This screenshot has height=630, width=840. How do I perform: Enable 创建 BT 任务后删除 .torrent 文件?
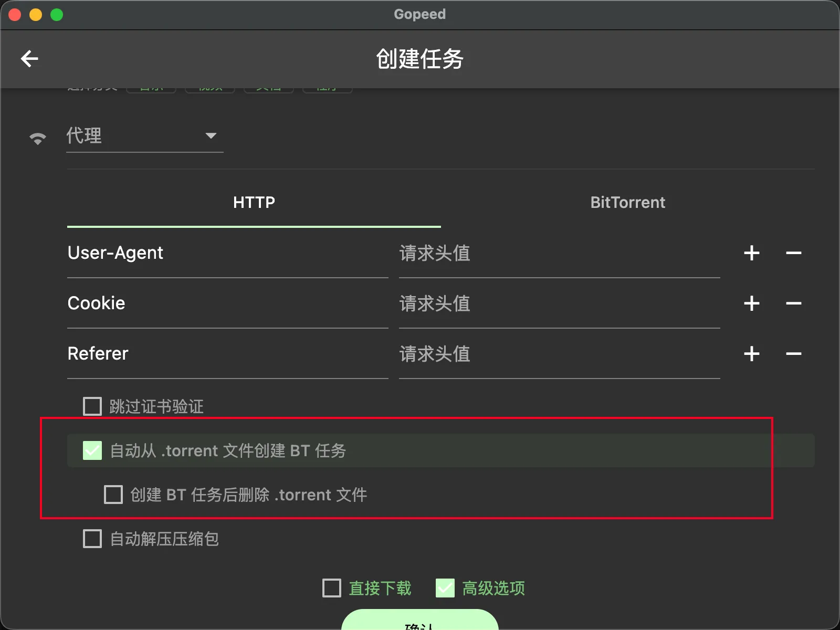(x=113, y=495)
